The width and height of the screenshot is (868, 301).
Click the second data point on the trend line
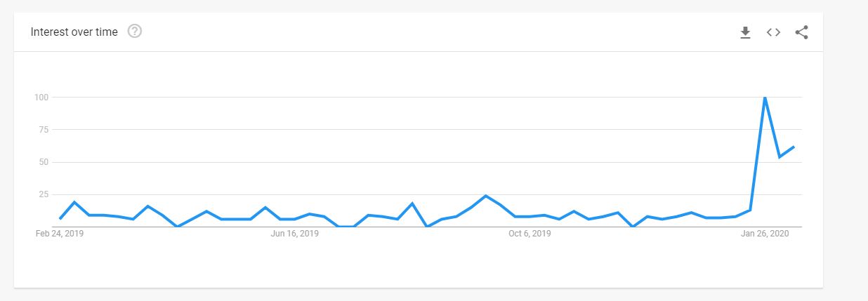[x=74, y=202]
